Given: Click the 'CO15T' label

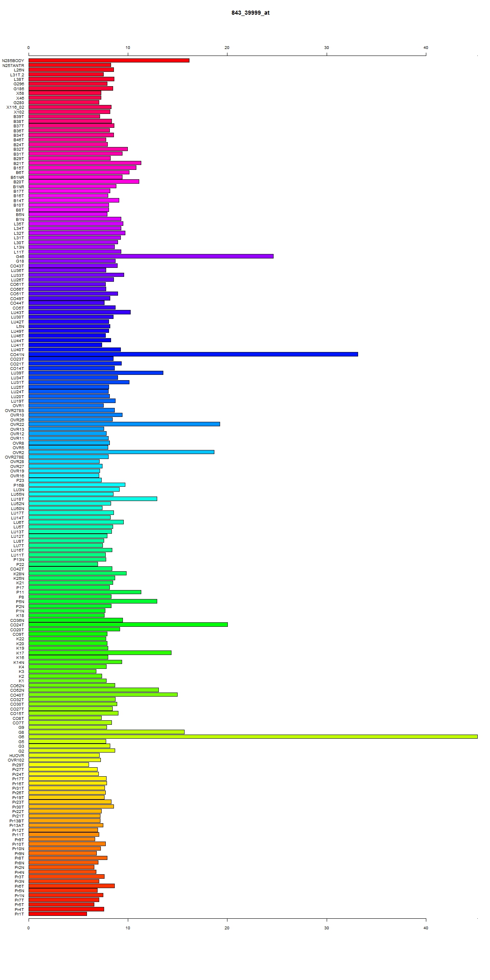Looking at the screenshot, I should point(17,713).
